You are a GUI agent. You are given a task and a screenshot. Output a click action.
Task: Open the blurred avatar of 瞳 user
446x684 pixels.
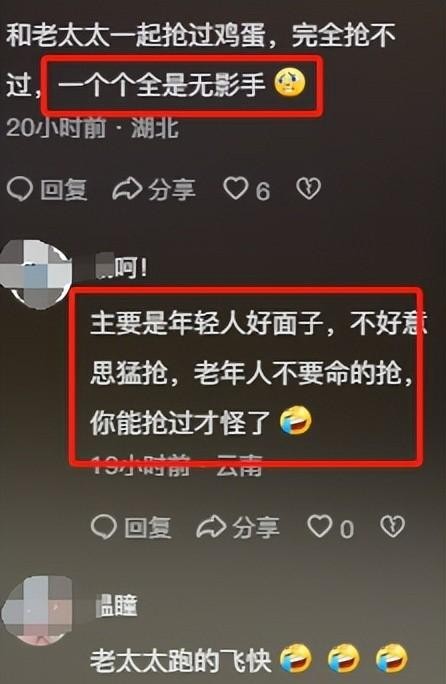pos(37,610)
